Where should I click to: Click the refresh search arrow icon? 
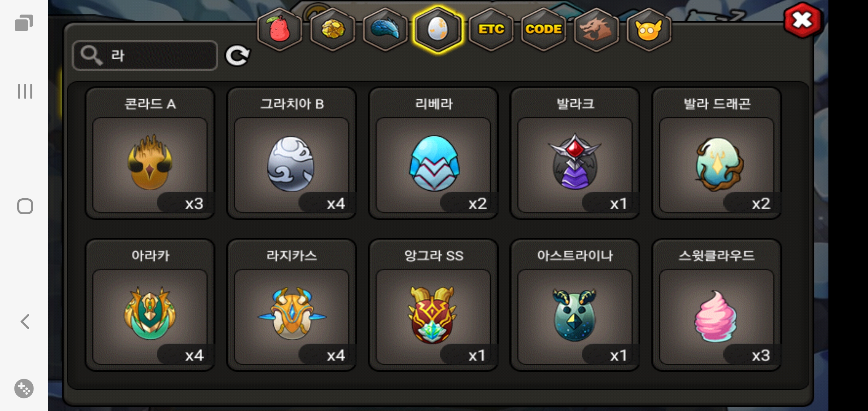click(x=238, y=56)
